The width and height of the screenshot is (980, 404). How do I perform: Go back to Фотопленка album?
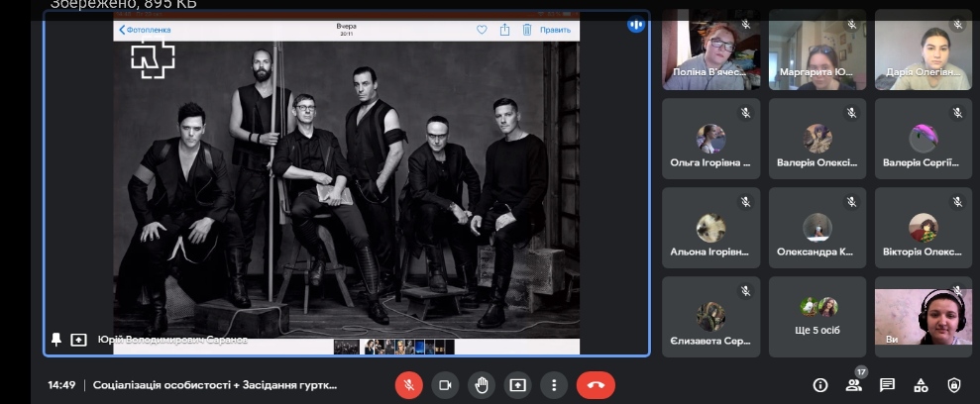click(x=145, y=30)
